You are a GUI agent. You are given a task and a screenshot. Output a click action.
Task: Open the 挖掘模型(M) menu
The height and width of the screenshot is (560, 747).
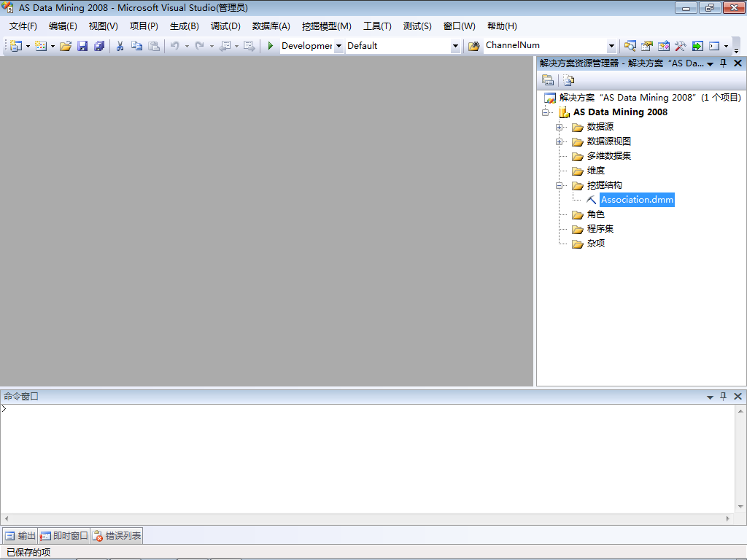[327, 26]
